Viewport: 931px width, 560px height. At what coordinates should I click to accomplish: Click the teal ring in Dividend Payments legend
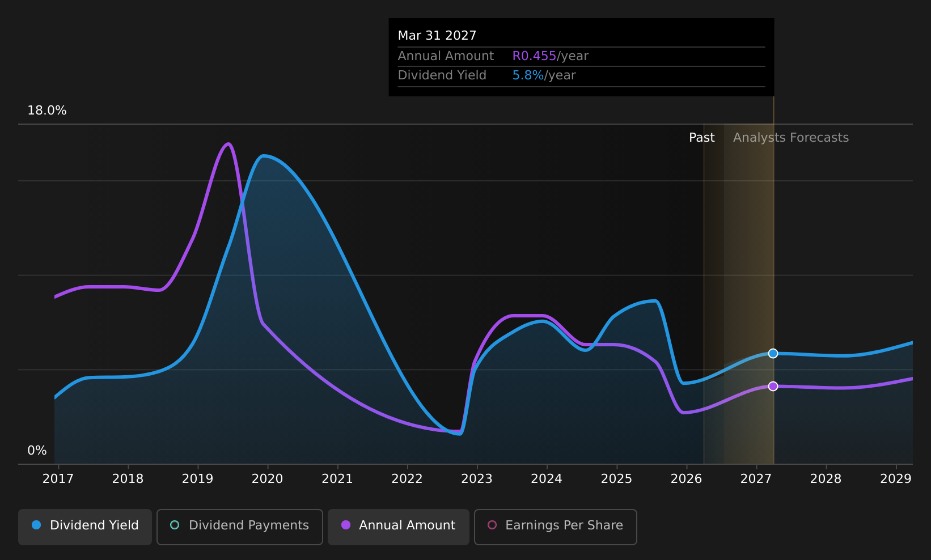pyautogui.click(x=175, y=525)
